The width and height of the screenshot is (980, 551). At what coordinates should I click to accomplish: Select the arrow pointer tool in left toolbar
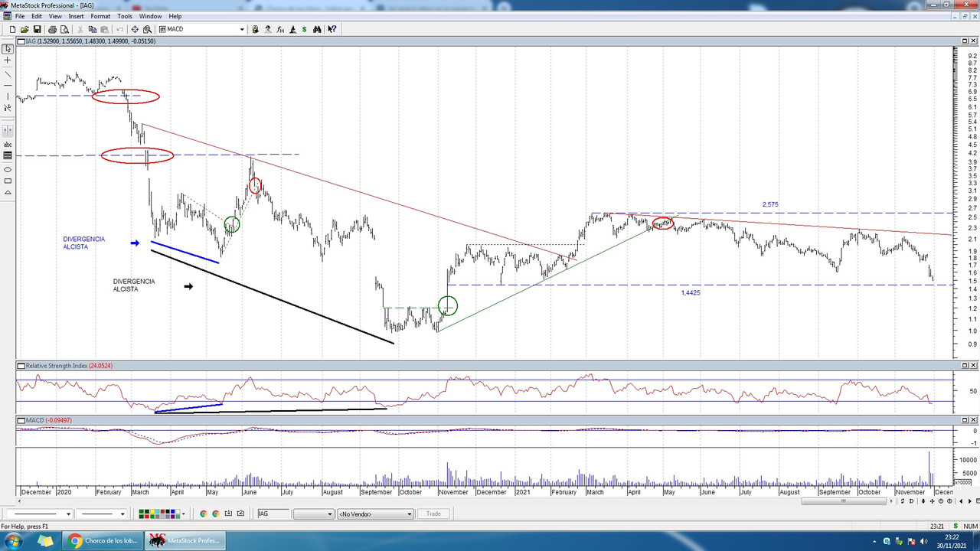[x=8, y=49]
